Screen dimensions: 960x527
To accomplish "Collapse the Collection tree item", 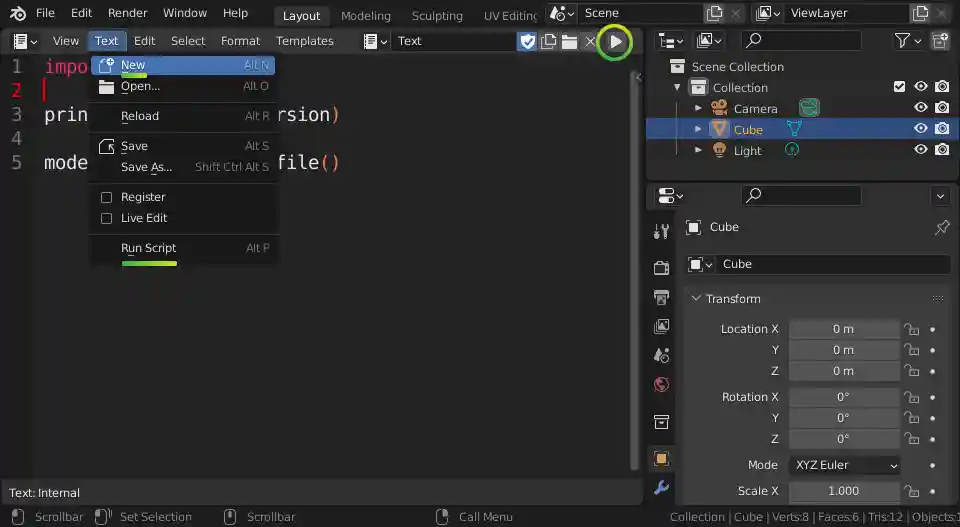I will [677, 88].
